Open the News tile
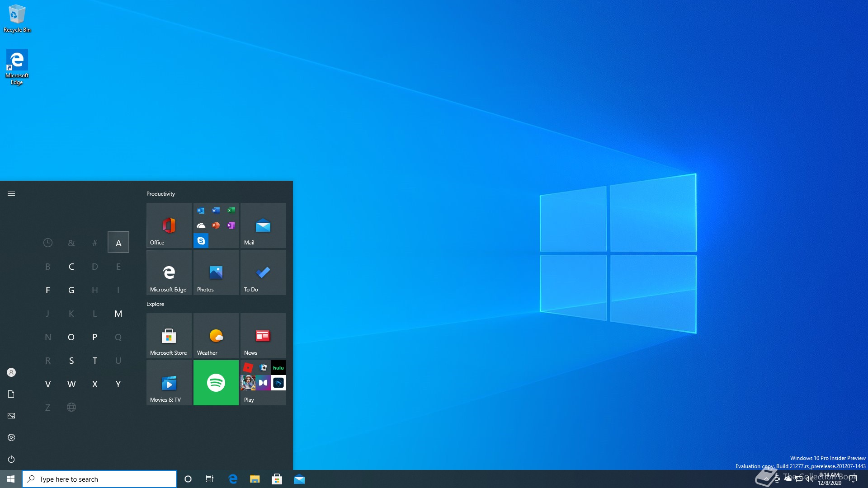 pyautogui.click(x=263, y=336)
